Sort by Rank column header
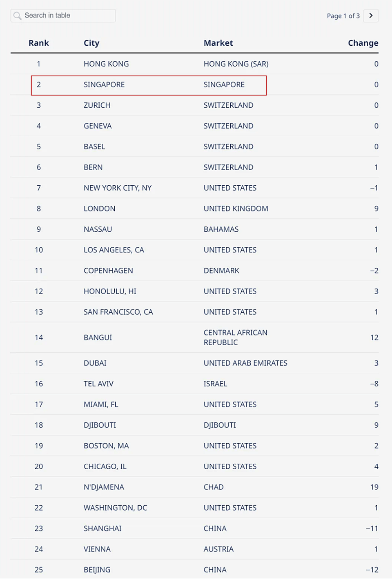The image size is (392, 580). pos(39,43)
